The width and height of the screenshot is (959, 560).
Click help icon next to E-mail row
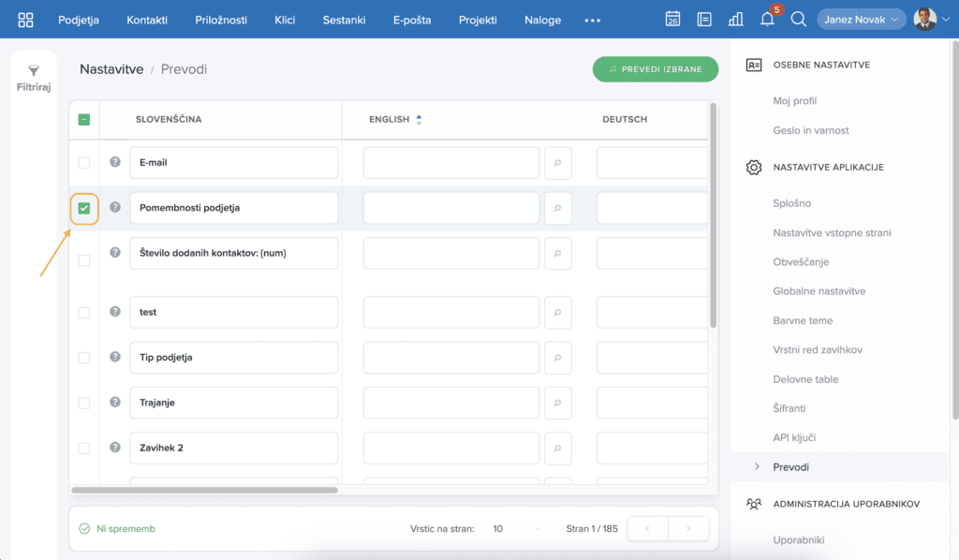(x=115, y=162)
